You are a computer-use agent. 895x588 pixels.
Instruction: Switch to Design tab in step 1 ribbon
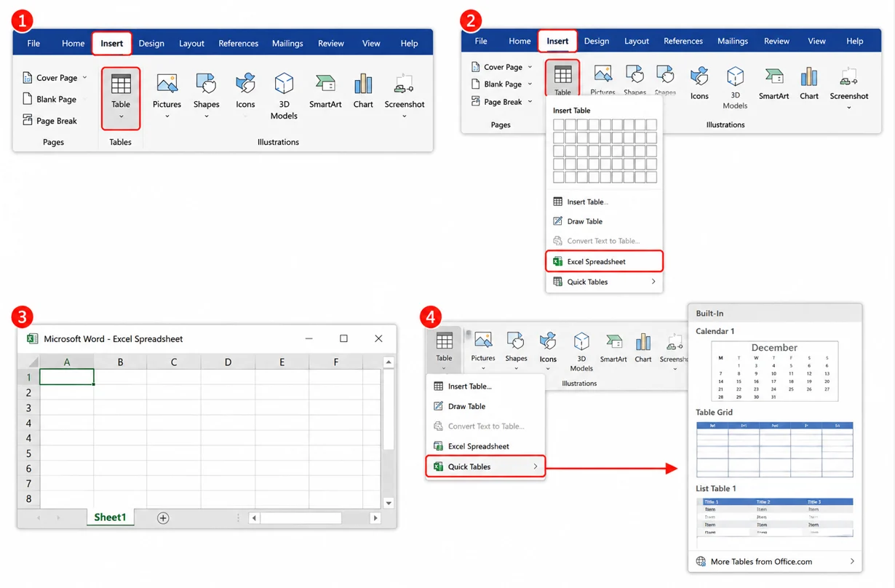point(151,43)
